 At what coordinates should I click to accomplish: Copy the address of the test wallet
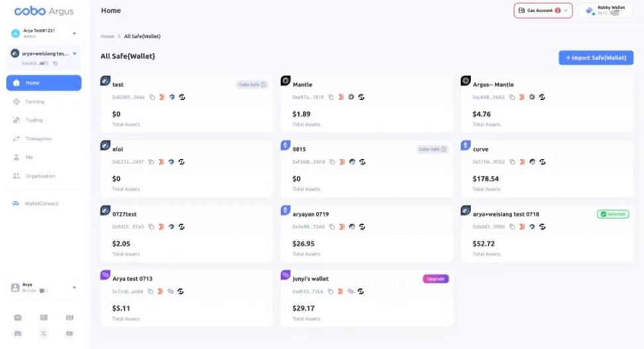tap(152, 97)
